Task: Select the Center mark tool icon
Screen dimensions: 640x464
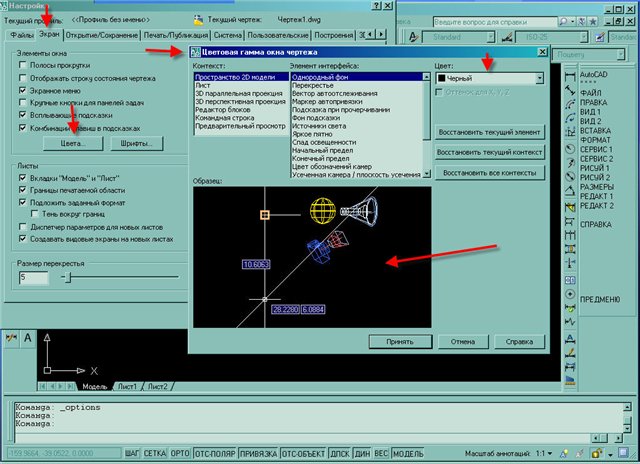Action: pos(570,294)
